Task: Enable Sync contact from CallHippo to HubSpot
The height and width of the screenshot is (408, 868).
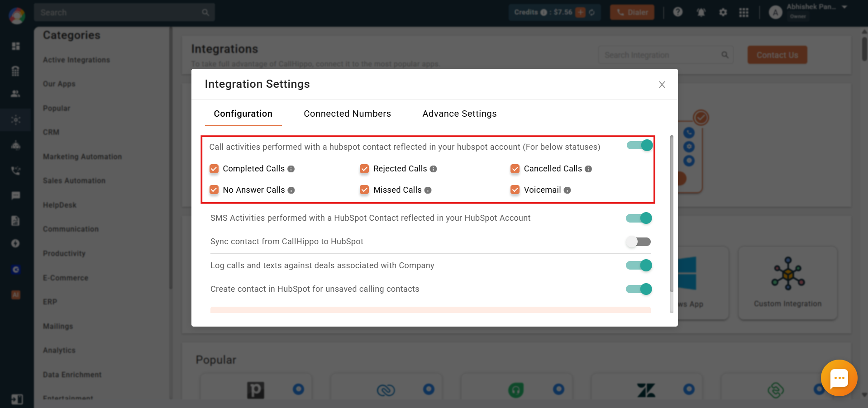Action: (639, 242)
